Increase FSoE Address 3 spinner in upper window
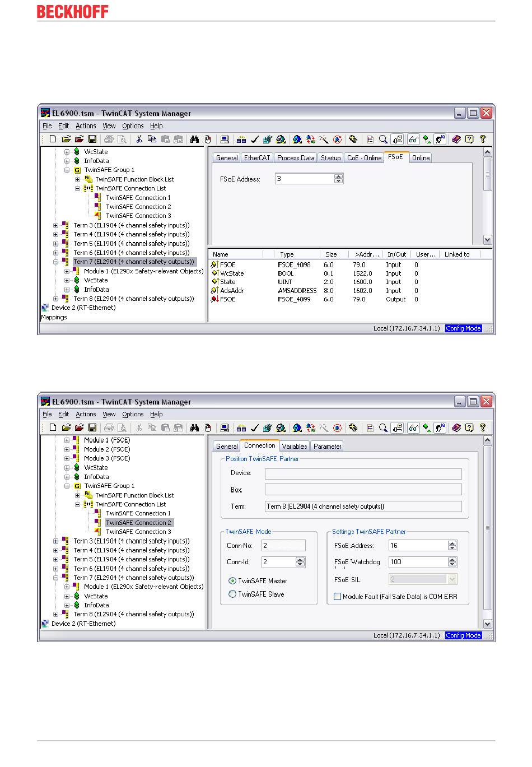 pos(338,176)
